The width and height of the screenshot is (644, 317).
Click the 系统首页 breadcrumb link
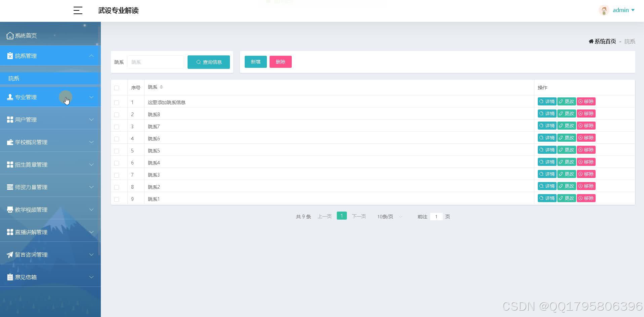click(605, 41)
